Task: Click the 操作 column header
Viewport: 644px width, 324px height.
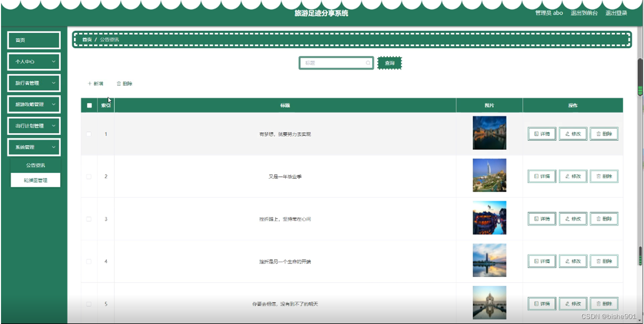Action: coord(573,105)
